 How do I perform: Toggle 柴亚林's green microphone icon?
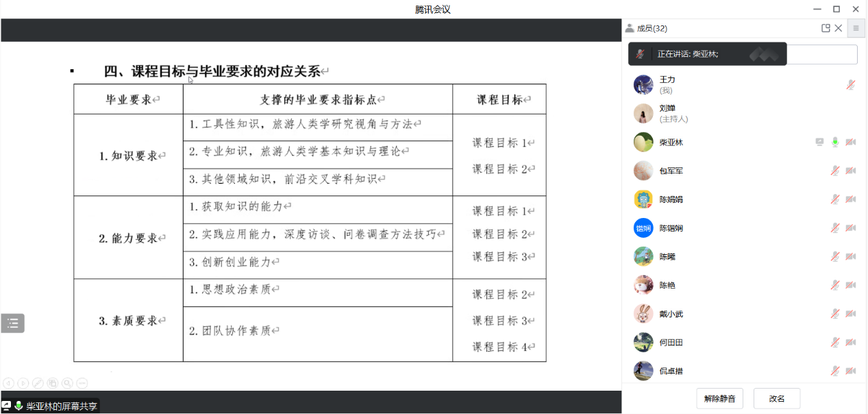point(835,142)
